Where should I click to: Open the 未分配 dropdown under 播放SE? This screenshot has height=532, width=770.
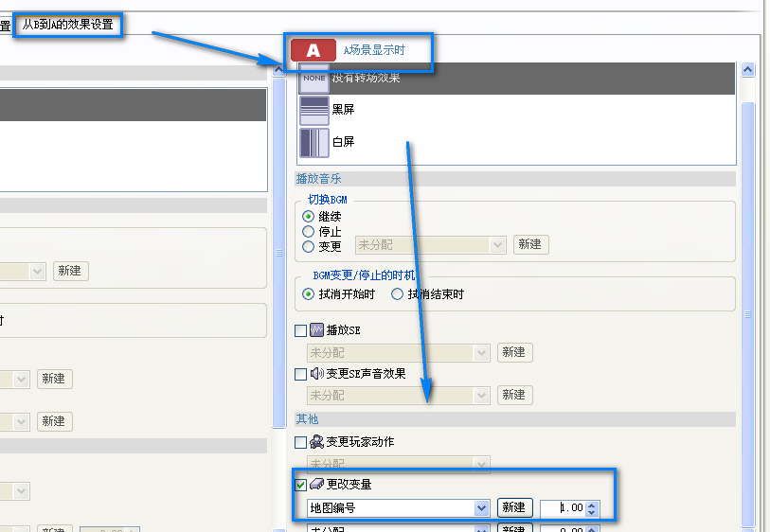click(x=398, y=353)
